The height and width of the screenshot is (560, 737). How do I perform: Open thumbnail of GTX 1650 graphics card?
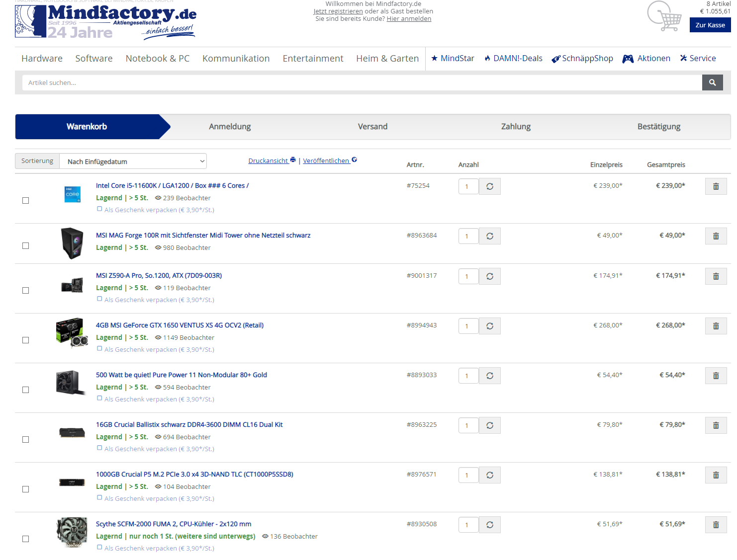[x=72, y=332]
